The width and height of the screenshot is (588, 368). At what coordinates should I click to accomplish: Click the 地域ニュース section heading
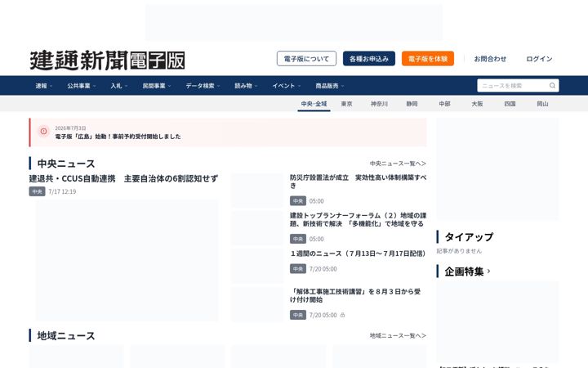click(66, 336)
